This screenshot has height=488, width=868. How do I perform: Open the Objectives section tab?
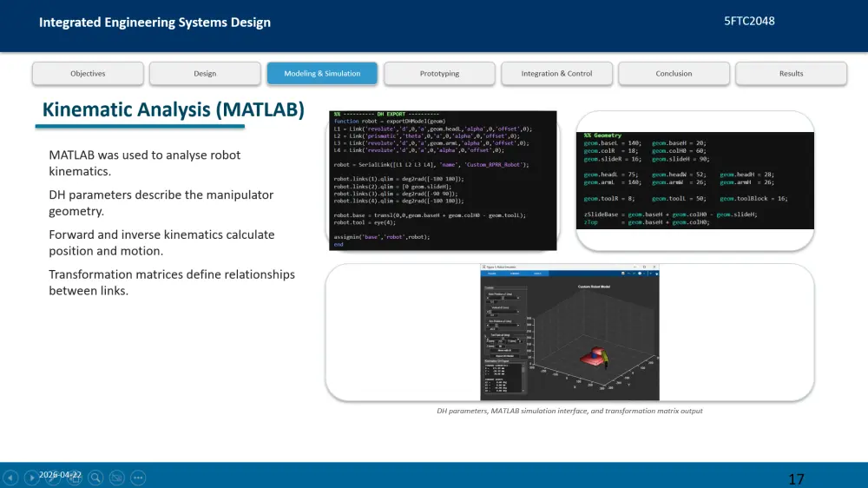click(x=88, y=73)
